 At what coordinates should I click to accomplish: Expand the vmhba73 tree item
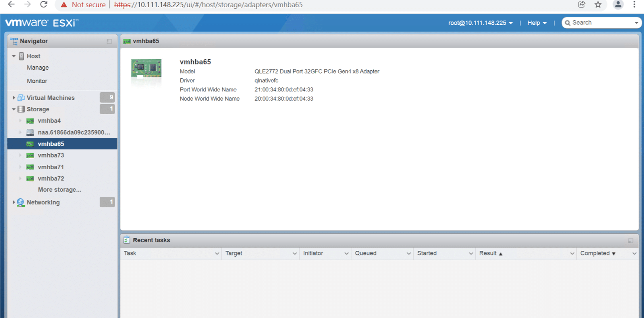(x=20, y=155)
